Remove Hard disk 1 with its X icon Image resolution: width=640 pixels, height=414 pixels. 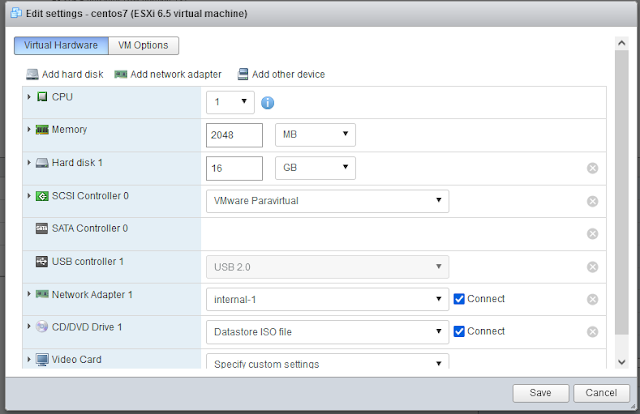tap(592, 168)
